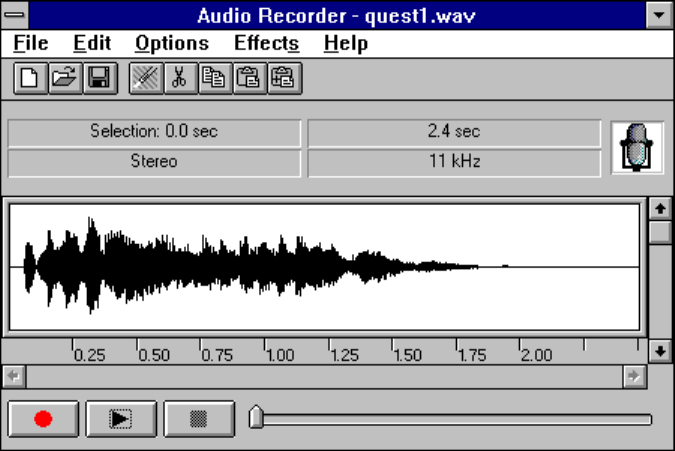The width and height of the screenshot is (675, 451).
Task: Click the up arrow of vertical scrollbar
Action: tap(660, 209)
